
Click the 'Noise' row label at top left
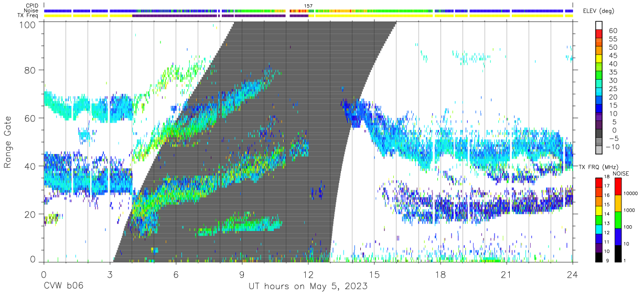pos(32,10)
